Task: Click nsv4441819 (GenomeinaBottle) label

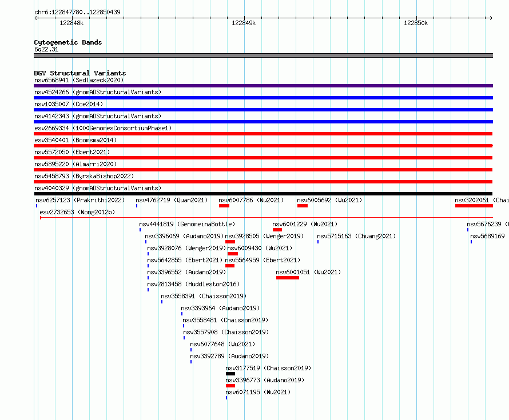Action: pos(187,224)
